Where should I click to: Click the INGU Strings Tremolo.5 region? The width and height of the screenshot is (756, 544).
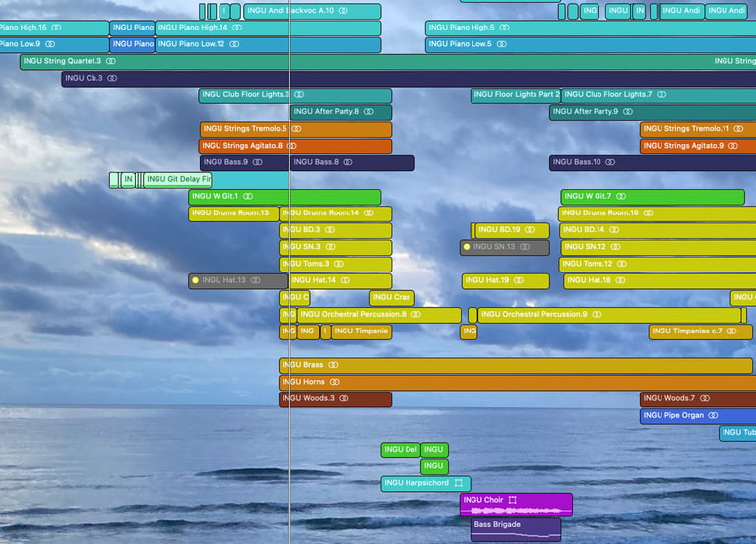295,129
